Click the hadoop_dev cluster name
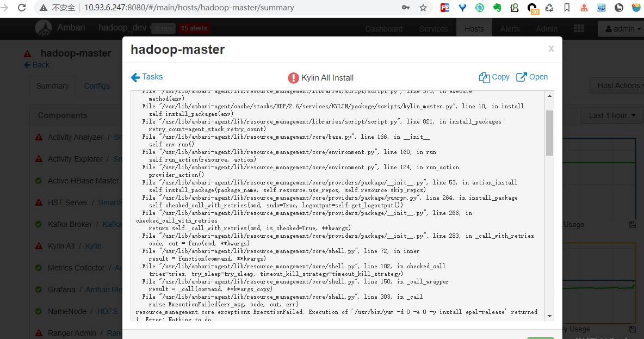 point(122,28)
